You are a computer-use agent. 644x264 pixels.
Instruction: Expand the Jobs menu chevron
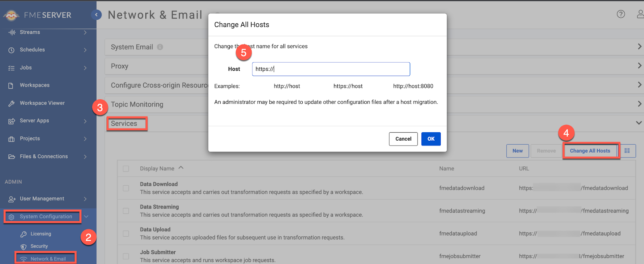tap(85, 68)
